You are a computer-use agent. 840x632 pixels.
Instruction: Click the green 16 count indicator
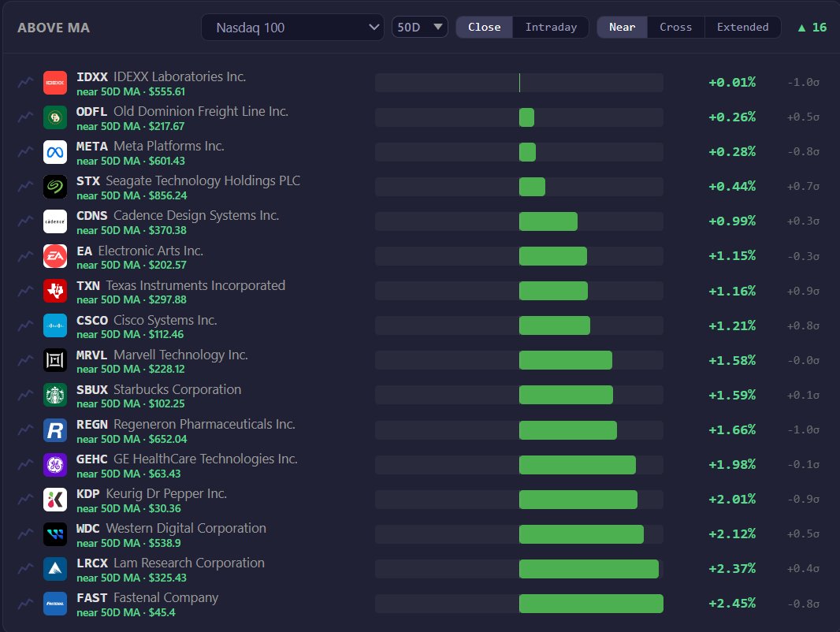(812, 28)
